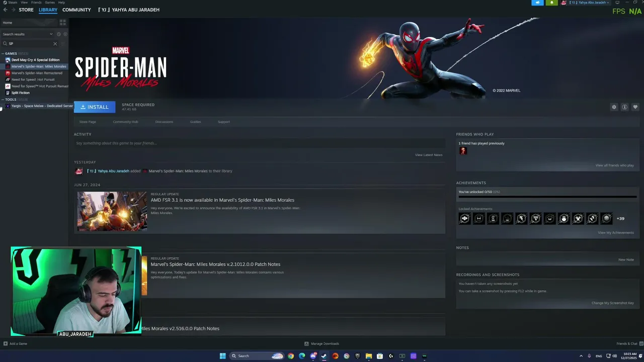This screenshot has height=362, width=644.
Task: Switch to Big Picture mode icon
Action: tap(617, 3)
